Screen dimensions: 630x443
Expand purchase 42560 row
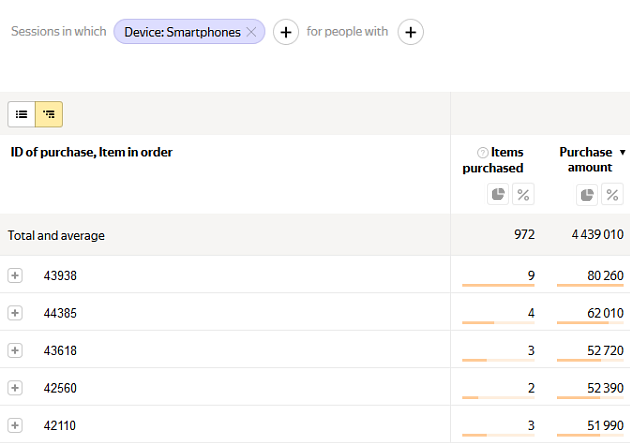click(15, 388)
